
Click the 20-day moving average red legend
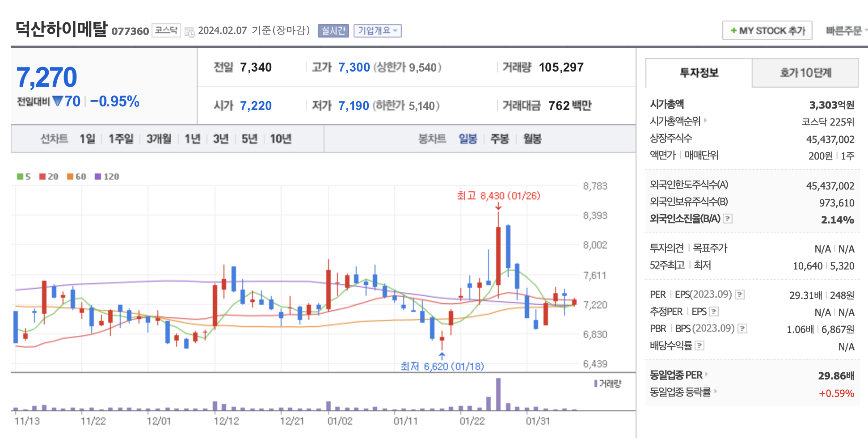coord(49,177)
